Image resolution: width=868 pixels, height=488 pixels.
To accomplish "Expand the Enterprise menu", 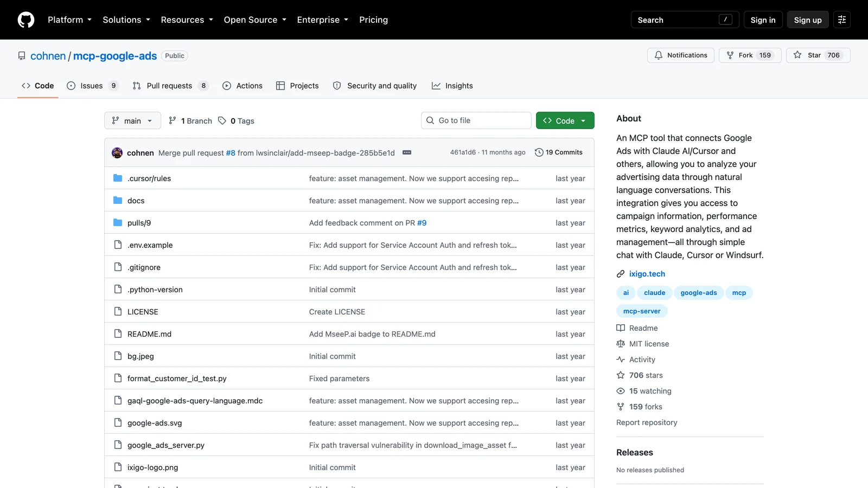I will click(322, 20).
